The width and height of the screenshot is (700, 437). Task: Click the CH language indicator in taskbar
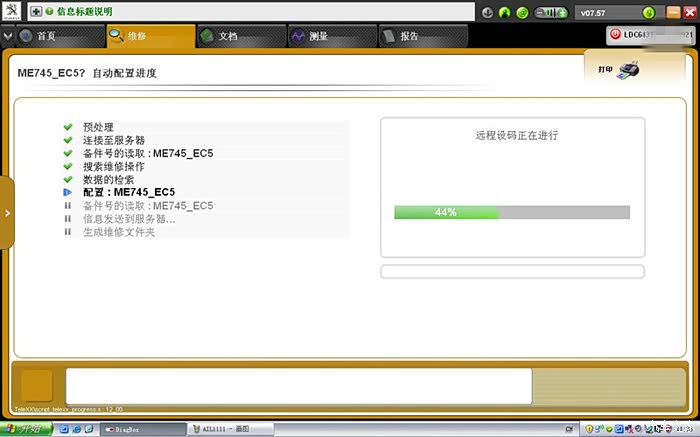(569, 429)
